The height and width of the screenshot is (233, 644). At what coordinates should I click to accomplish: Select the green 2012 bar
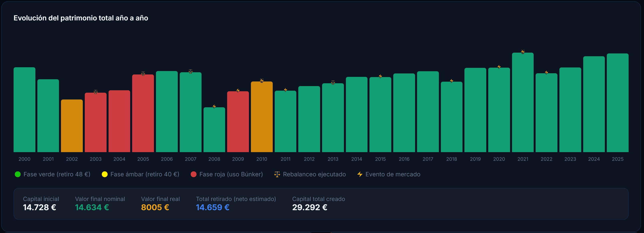point(309,119)
